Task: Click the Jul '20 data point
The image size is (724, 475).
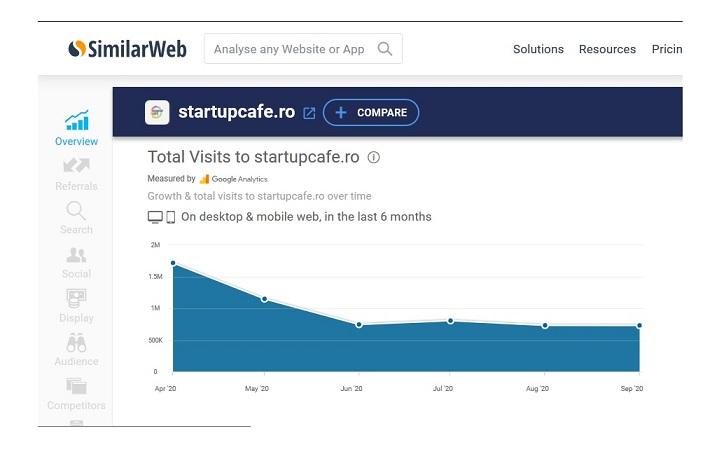Action: [451, 321]
